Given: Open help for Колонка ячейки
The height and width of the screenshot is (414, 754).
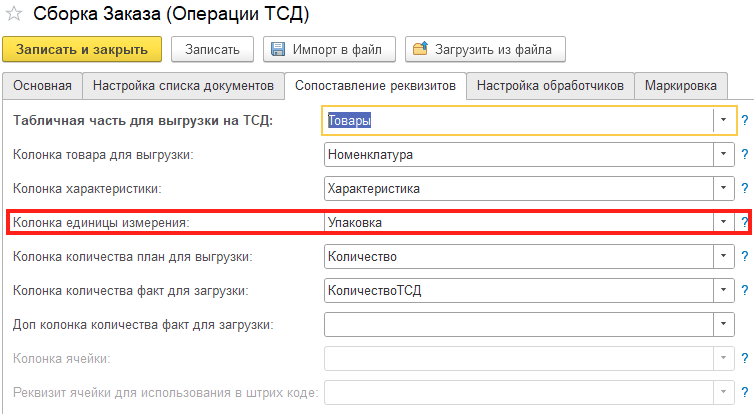Looking at the screenshot, I should 745,358.
